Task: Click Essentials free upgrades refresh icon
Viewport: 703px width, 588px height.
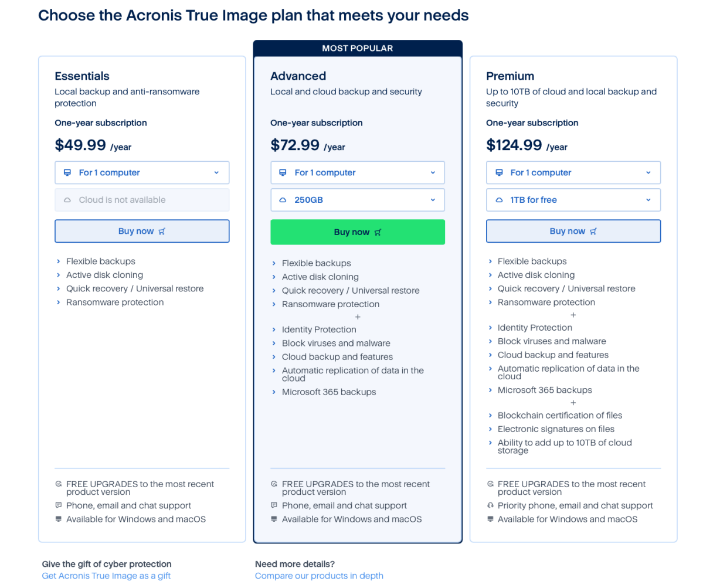Action: pos(58,484)
